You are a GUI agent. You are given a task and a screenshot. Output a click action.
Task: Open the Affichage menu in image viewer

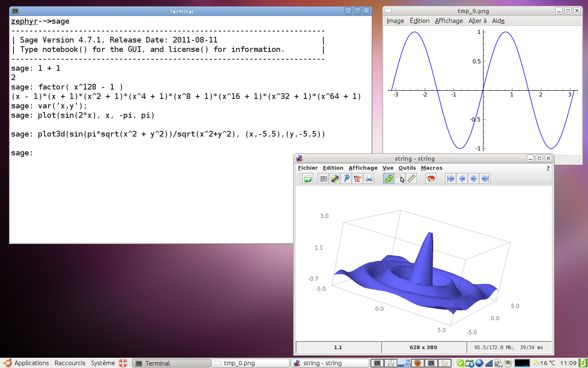point(449,21)
